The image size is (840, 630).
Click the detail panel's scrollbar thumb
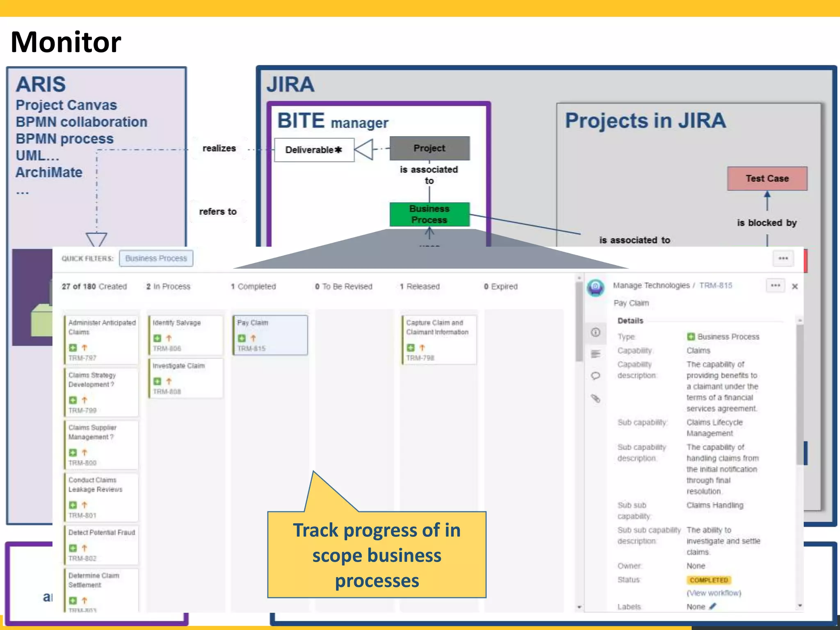(x=800, y=394)
